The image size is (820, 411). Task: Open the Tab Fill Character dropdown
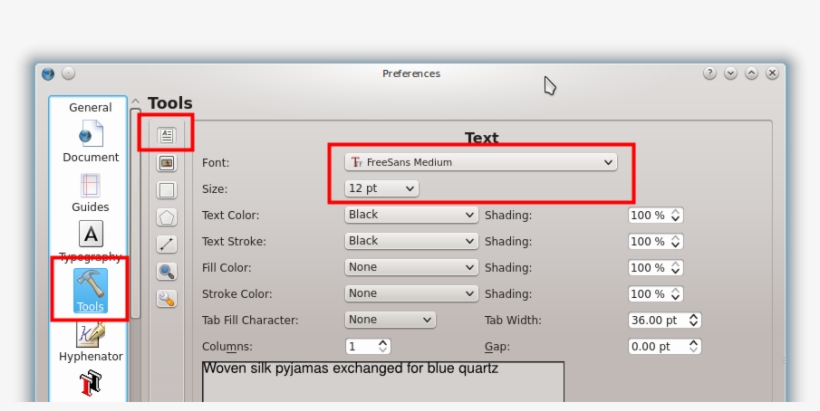[390, 319]
